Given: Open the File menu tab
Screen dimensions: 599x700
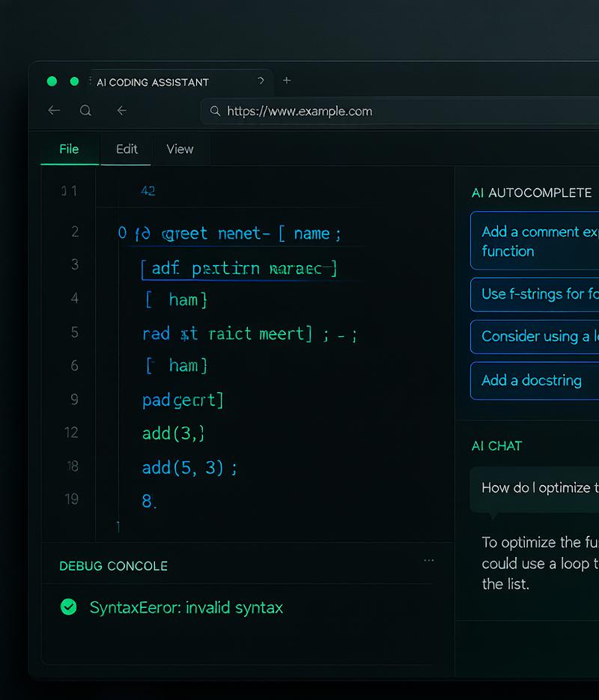Looking at the screenshot, I should point(69,150).
